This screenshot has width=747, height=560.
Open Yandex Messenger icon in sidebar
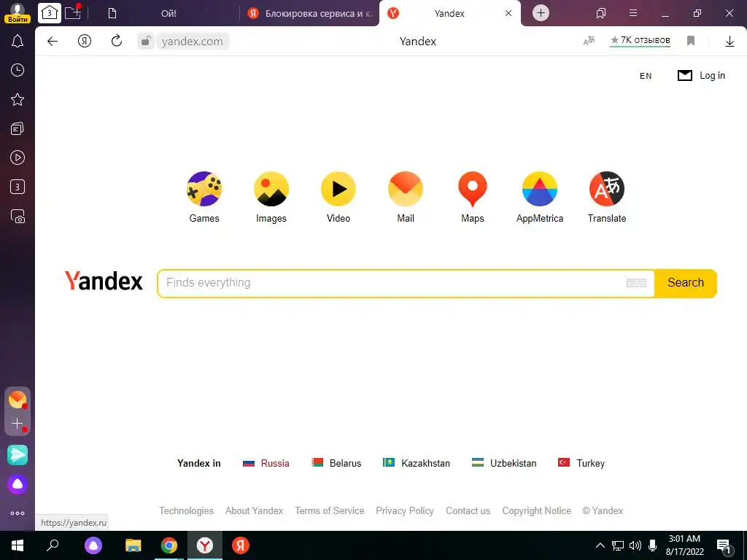pos(18,455)
